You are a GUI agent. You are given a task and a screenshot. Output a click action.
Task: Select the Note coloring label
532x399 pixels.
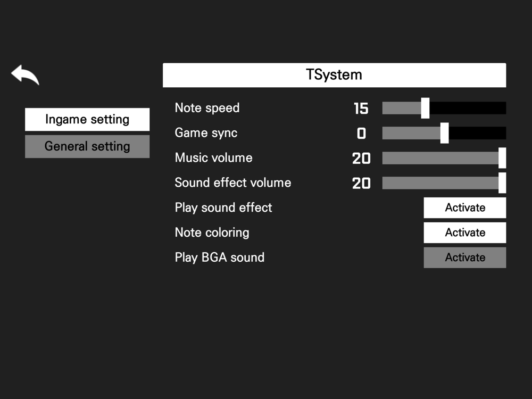pyautogui.click(x=212, y=232)
